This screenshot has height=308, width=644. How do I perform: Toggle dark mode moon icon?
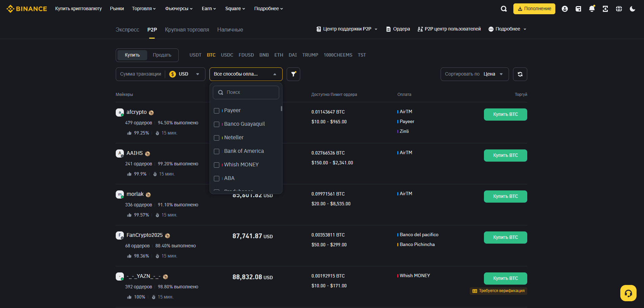tap(632, 9)
